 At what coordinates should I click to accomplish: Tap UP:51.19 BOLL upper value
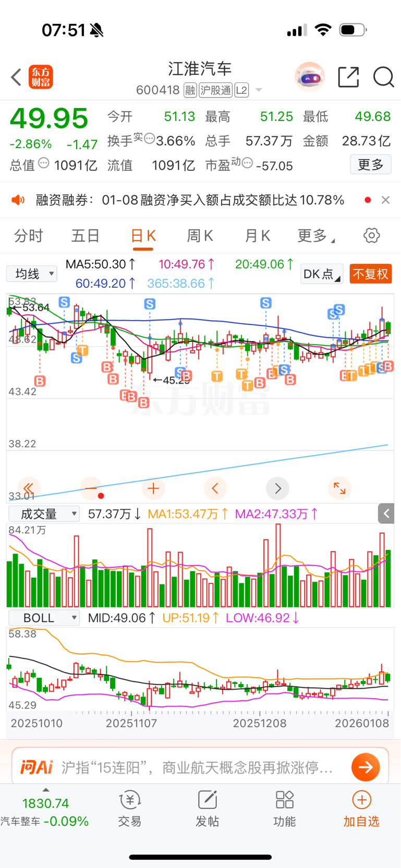(x=191, y=618)
